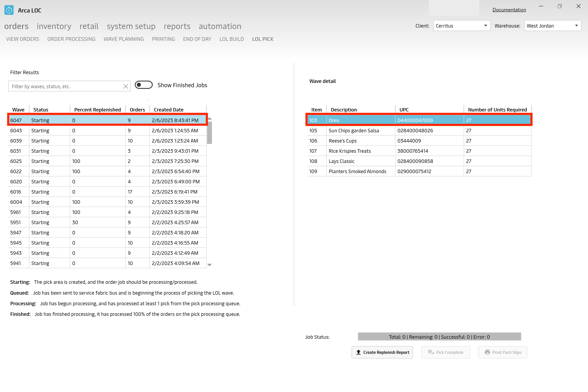Click the checklist icon on Pick Complete
Screen dimensions: 588x392
(x=431, y=352)
